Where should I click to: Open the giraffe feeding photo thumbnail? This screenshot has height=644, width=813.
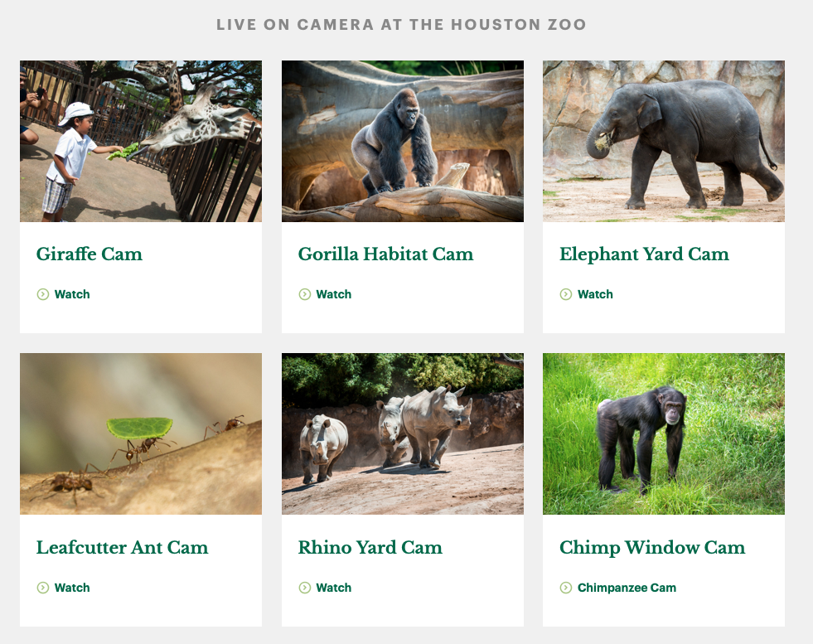tap(141, 141)
